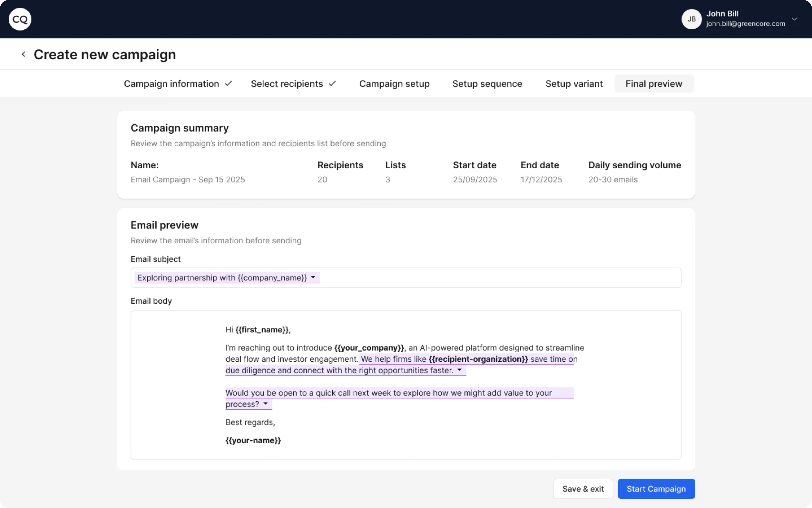Switch to the Campaign setup step

tap(394, 84)
